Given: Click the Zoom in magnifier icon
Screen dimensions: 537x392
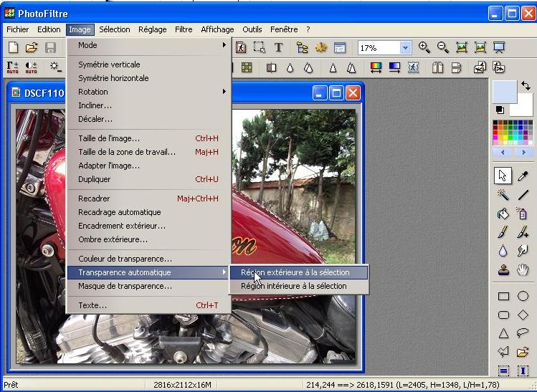Looking at the screenshot, I should click(x=424, y=47).
